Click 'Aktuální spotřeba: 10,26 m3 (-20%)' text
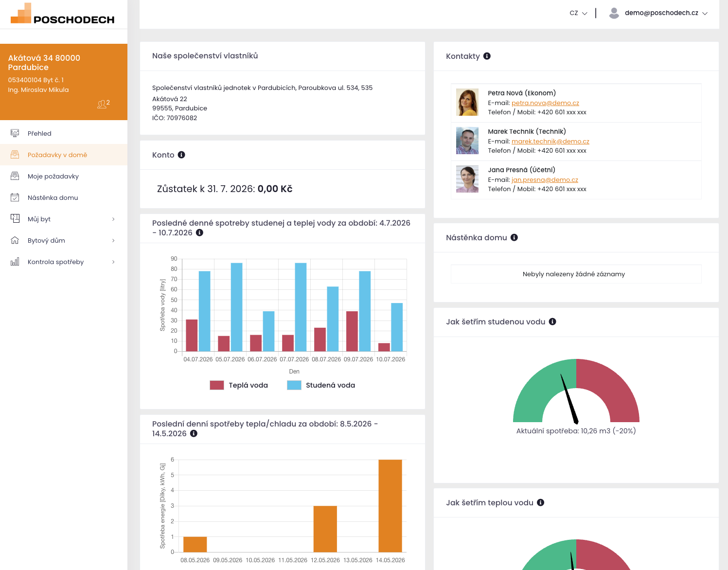Image resolution: width=728 pixels, height=570 pixels. coord(576,431)
